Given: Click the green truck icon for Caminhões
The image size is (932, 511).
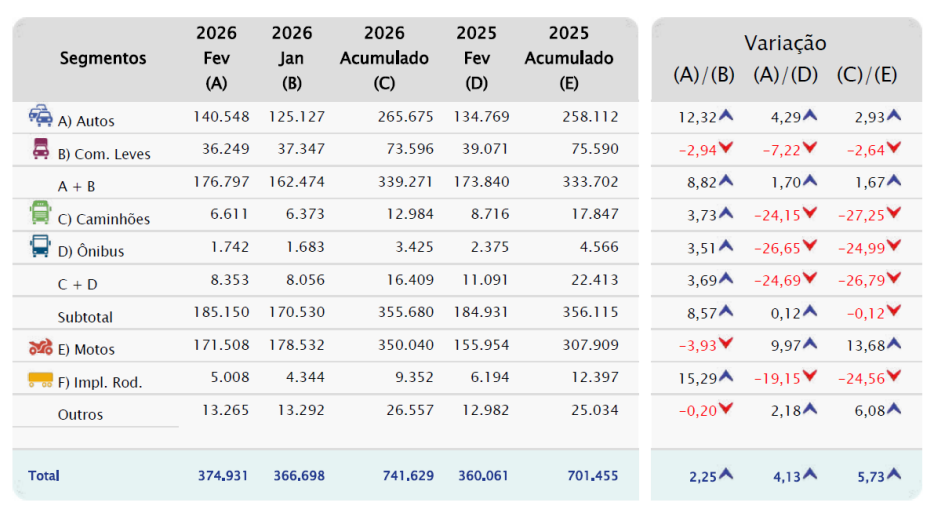Looking at the screenshot, I should pos(41,213).
